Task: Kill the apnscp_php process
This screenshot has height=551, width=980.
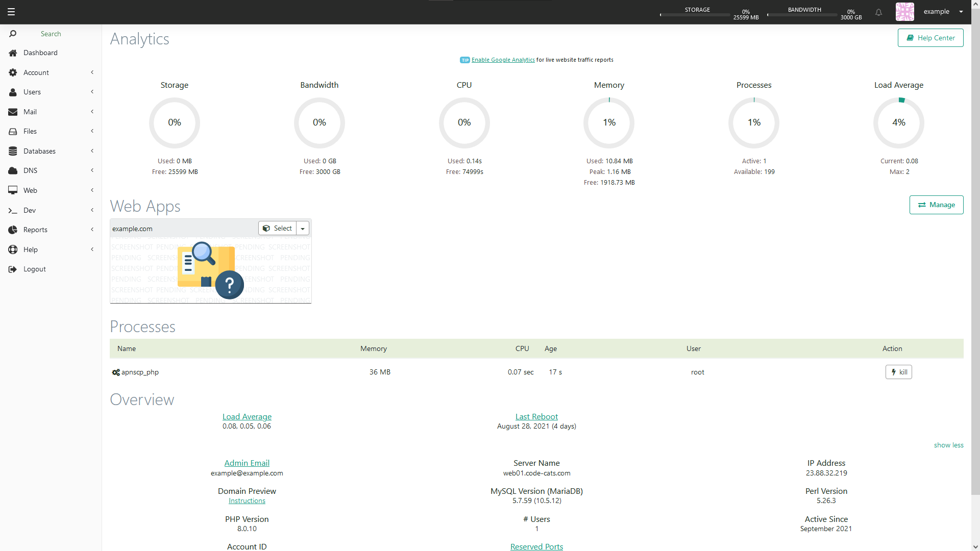Action: click(898, 372)
